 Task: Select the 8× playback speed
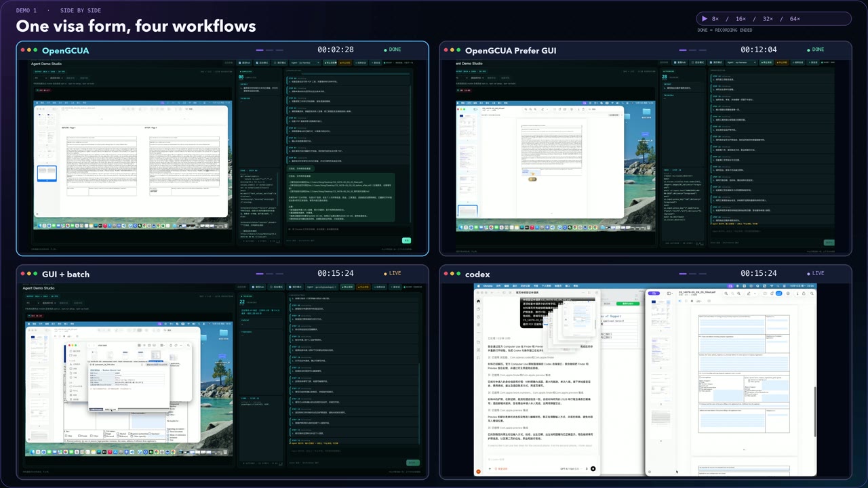[x=715, y=19]
